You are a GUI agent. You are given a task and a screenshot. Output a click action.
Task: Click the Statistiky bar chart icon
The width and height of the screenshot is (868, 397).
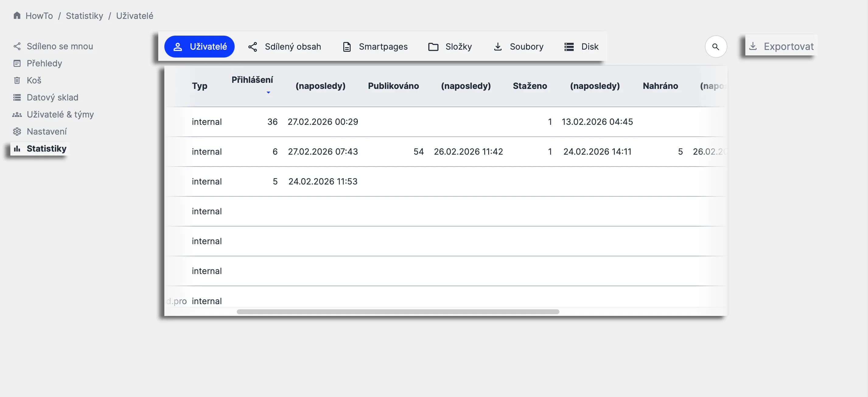tap(17, 149)
